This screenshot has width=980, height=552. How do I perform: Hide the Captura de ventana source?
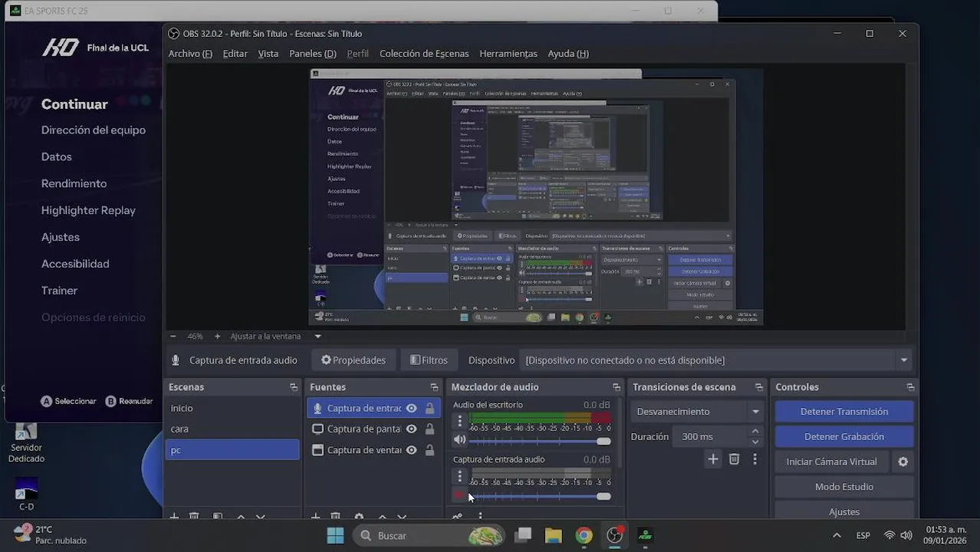[412, 450]
